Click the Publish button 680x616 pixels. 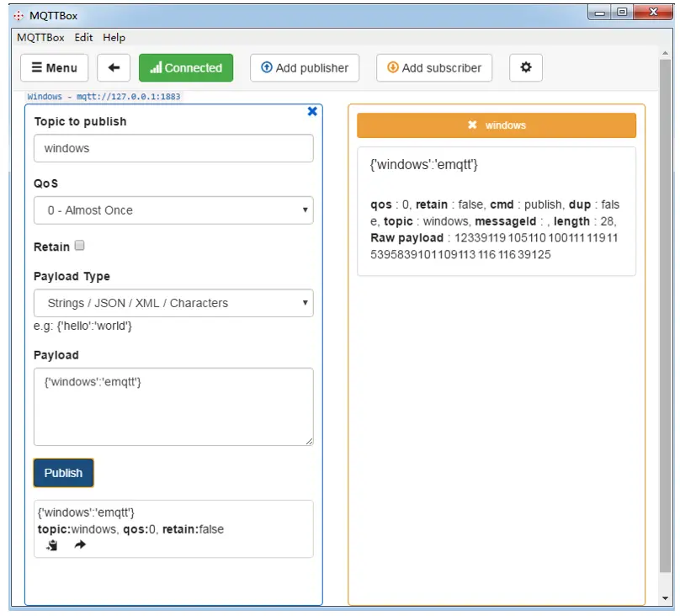(63, 472)
